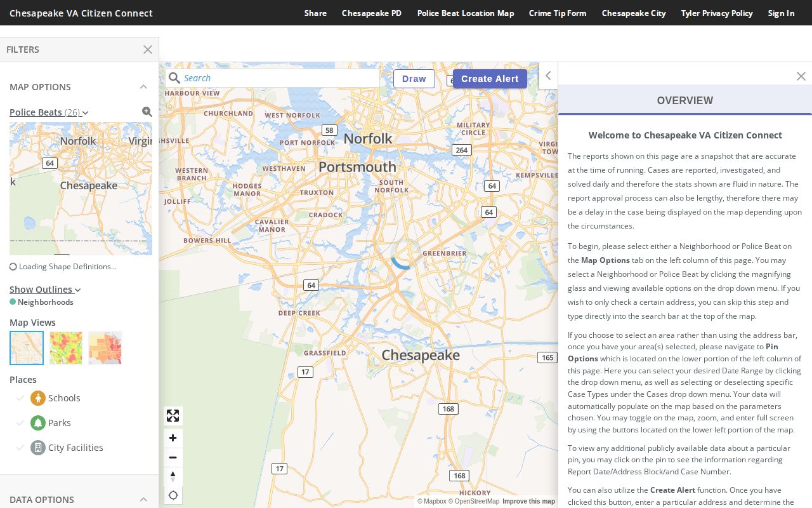Click the Police Beats mini map preview
812x508 pixels.
click(x=81, y=189)
